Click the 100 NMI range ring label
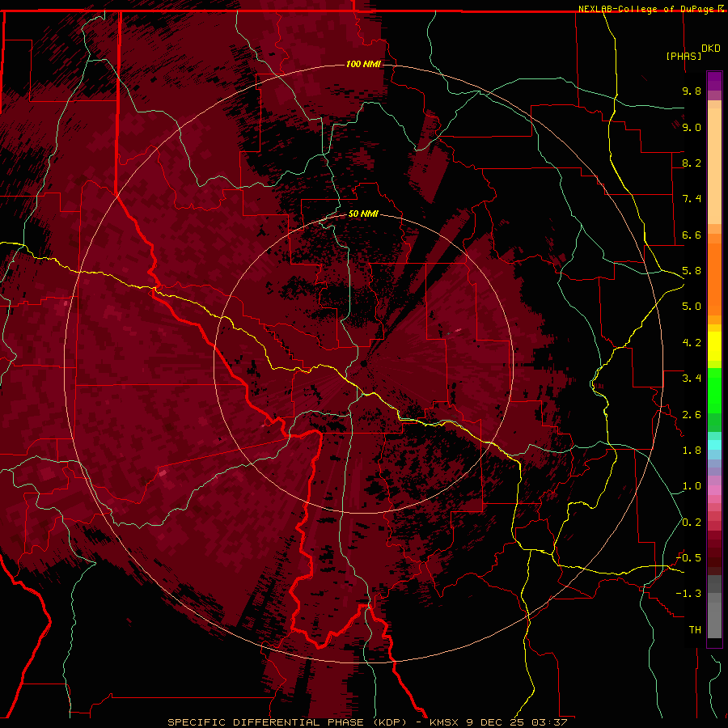This screenshot has height=728, width=728. (x=363, y=64)
